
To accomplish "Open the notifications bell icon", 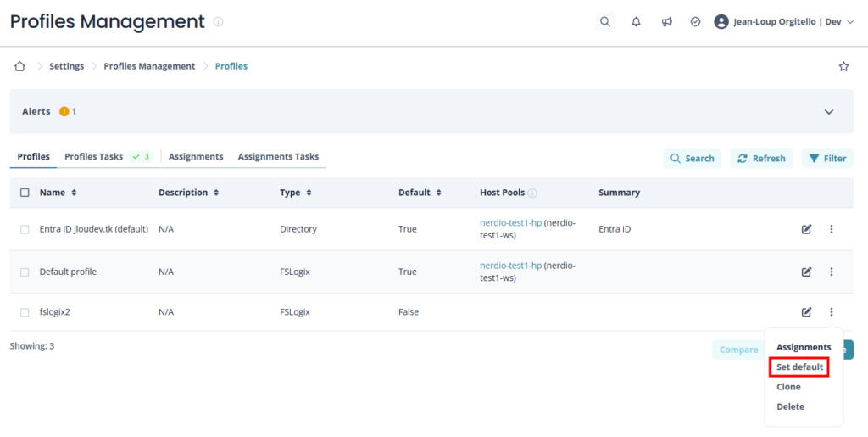I will pyautogui.click(x=636, y=21).
